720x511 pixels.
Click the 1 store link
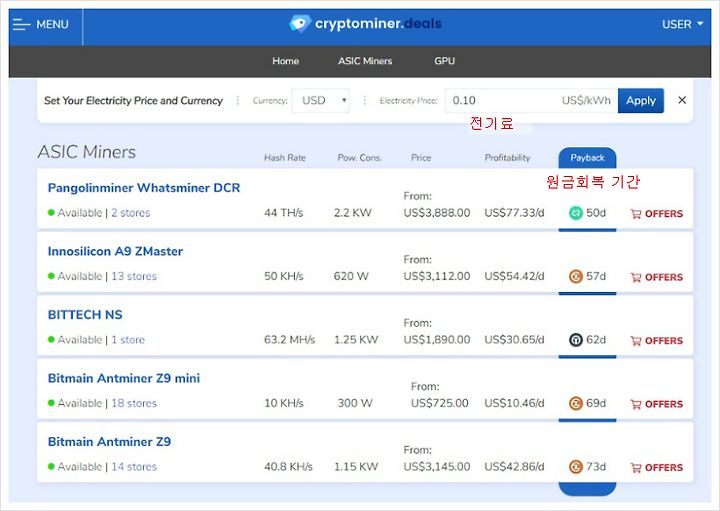128,339
